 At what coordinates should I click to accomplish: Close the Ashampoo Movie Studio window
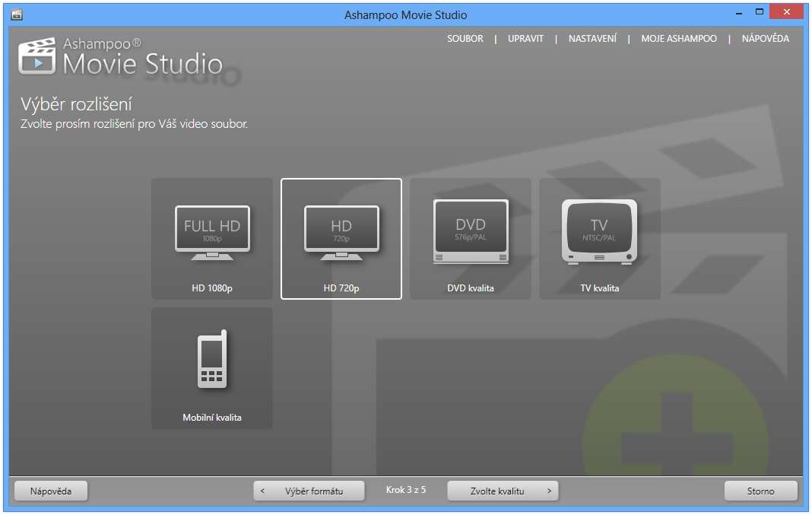click(x=787, y=12)
